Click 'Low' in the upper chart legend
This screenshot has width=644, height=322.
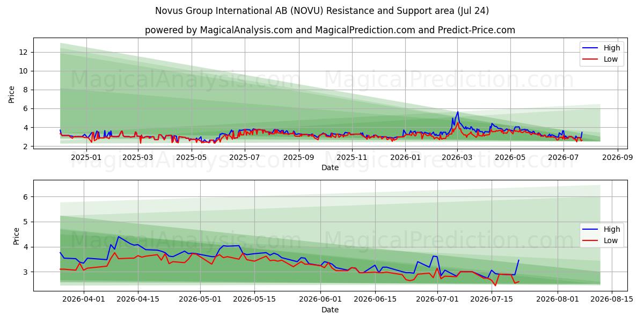[611, 59]
